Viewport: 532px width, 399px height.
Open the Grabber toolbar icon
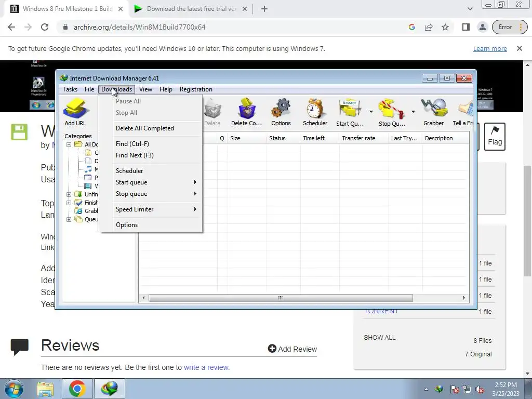click(434, 112)
